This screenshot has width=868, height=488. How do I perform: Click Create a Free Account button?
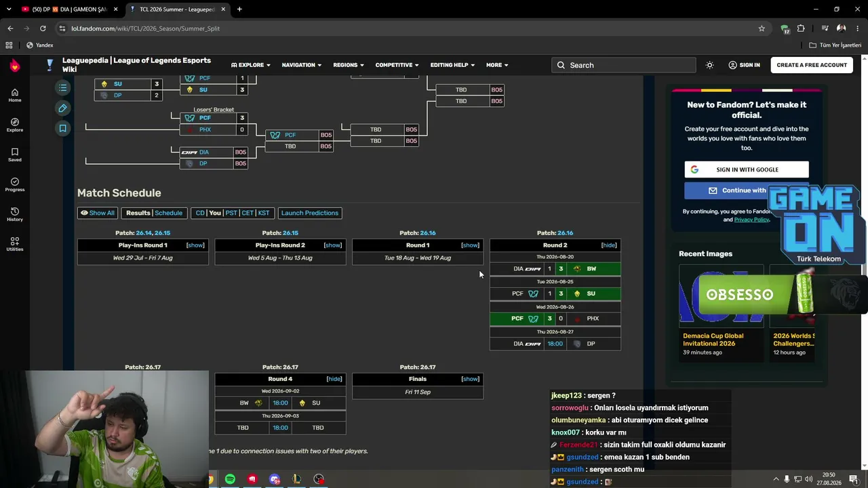[812, 65]
